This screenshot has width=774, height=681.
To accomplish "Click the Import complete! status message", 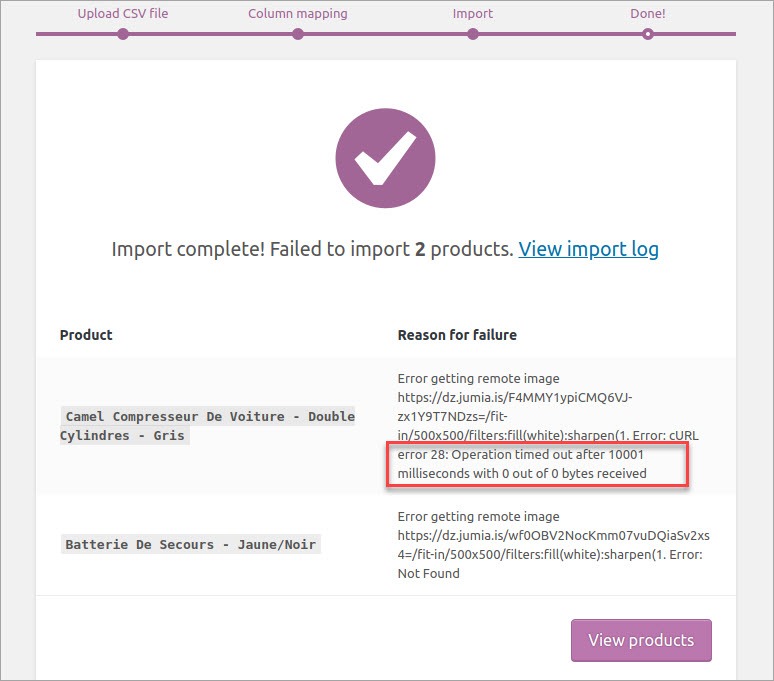I will coord(312,249).
